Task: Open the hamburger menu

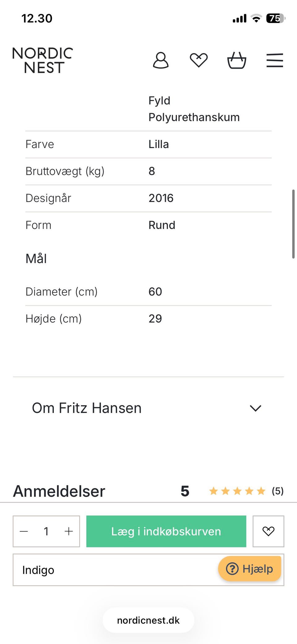Action: [x=275, y=60]
